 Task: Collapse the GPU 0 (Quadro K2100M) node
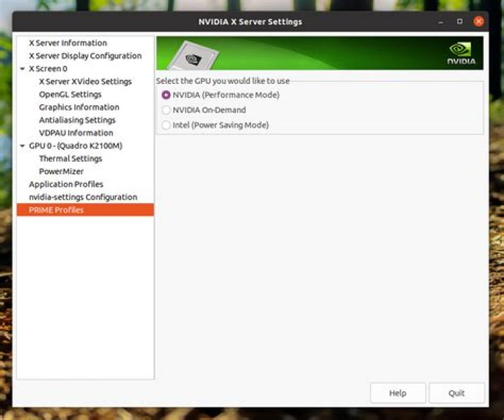point(22,146)
